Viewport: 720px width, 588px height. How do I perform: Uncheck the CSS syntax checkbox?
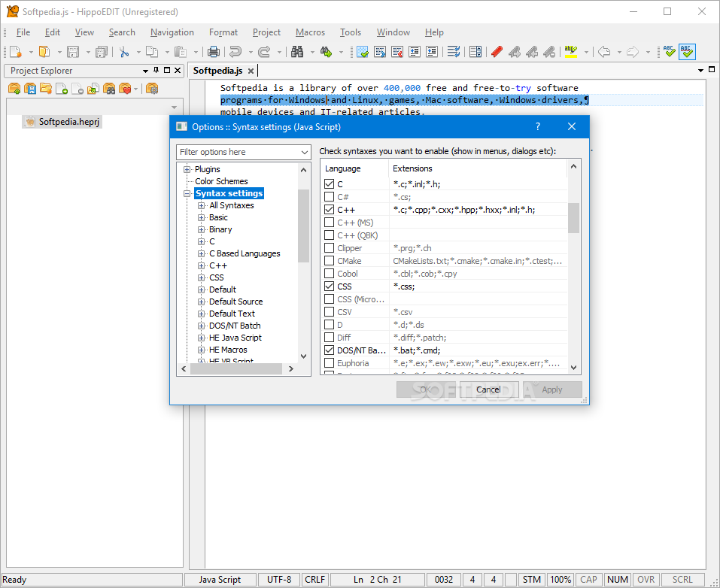pyautogui.click(x=329, y=286)
